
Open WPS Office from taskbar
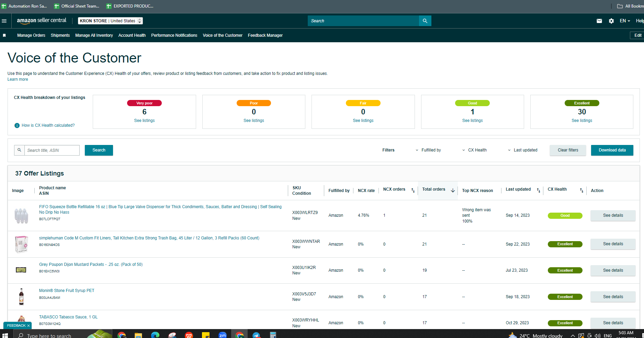click(189, 335)
